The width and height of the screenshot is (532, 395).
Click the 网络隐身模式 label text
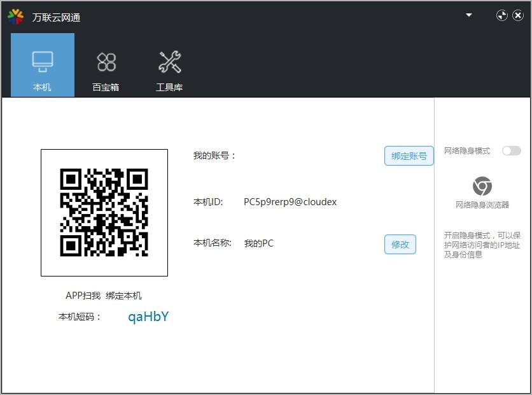pyautogui.click(x=467, y=151)
